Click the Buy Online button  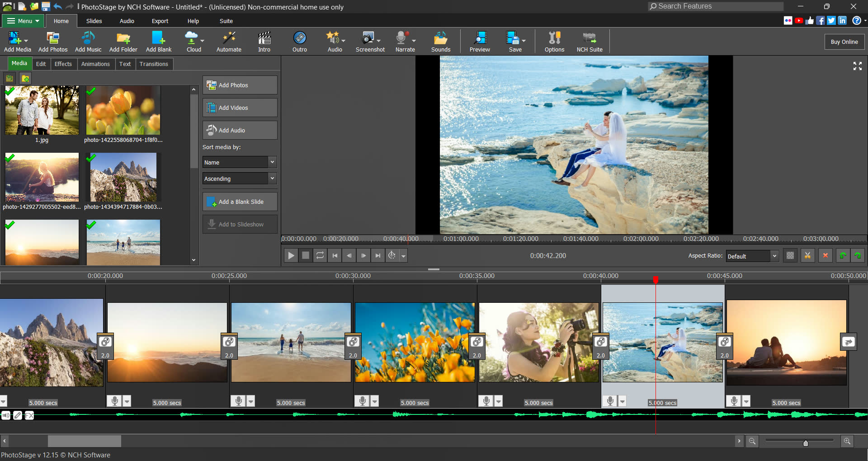(x=844, y=42)
